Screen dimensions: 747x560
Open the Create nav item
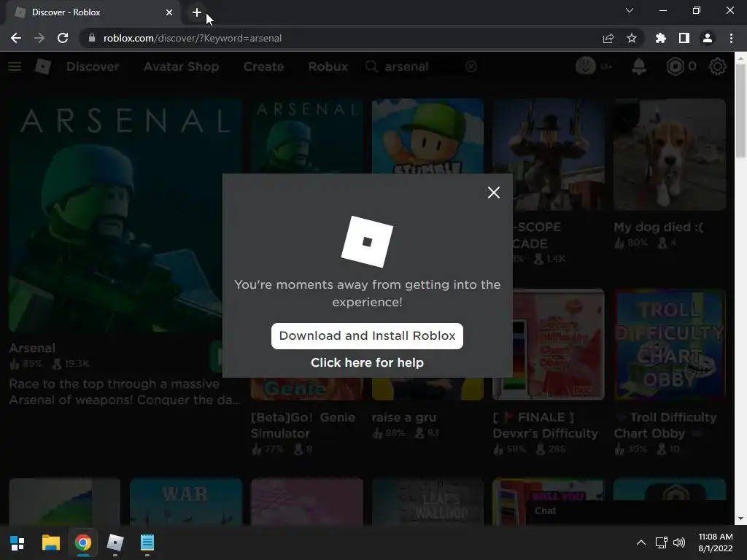click(x=263, y=66)
